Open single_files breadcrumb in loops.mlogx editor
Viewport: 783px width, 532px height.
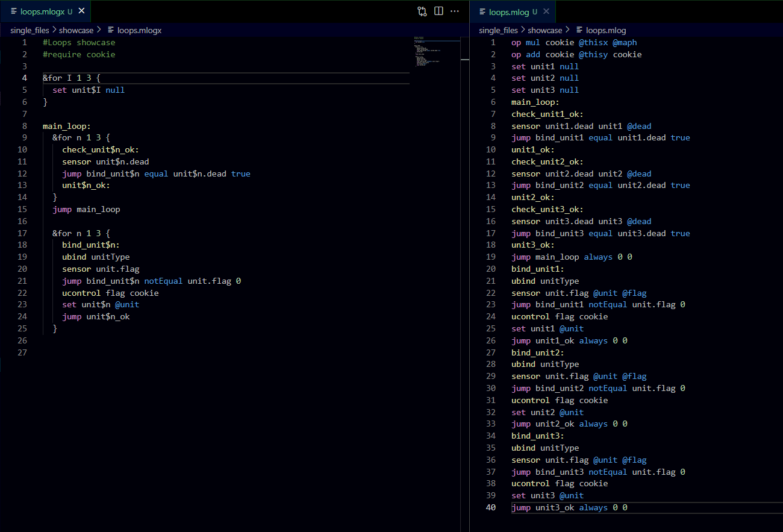30,30
